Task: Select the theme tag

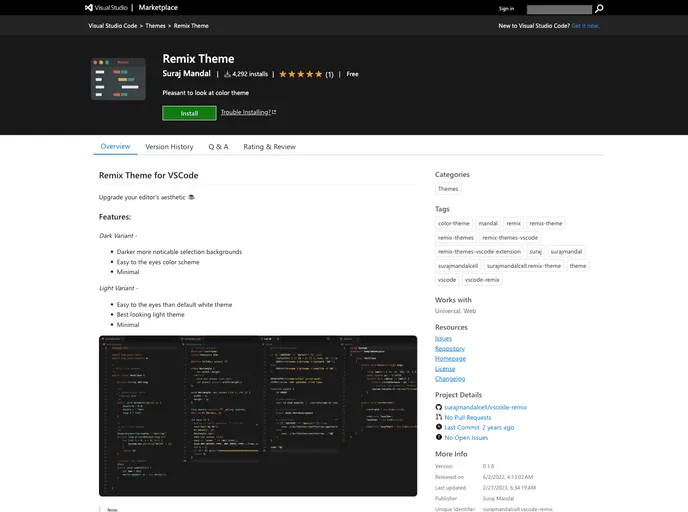Action: coord(578,265)
